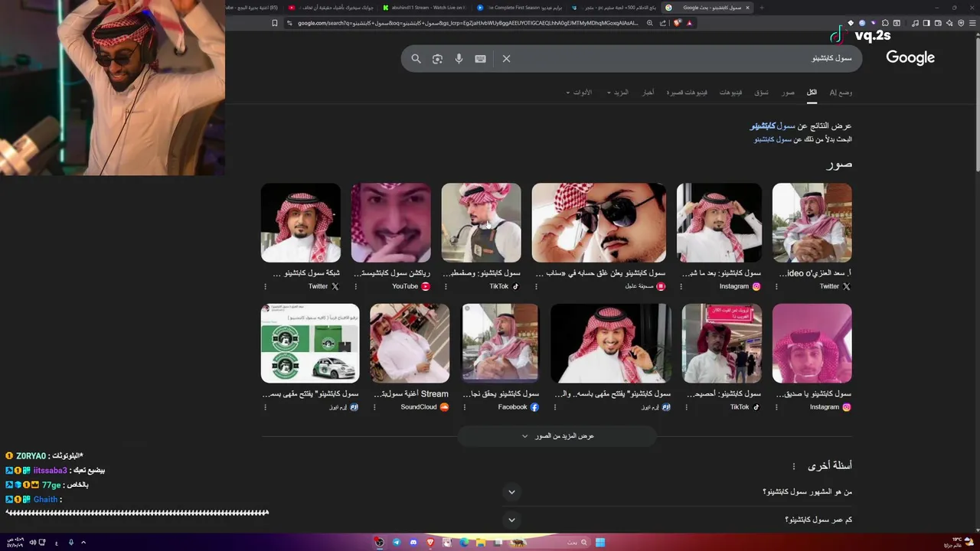
Task: Click the second-row Instagram source icon
Action: click(x=847, y=407)
